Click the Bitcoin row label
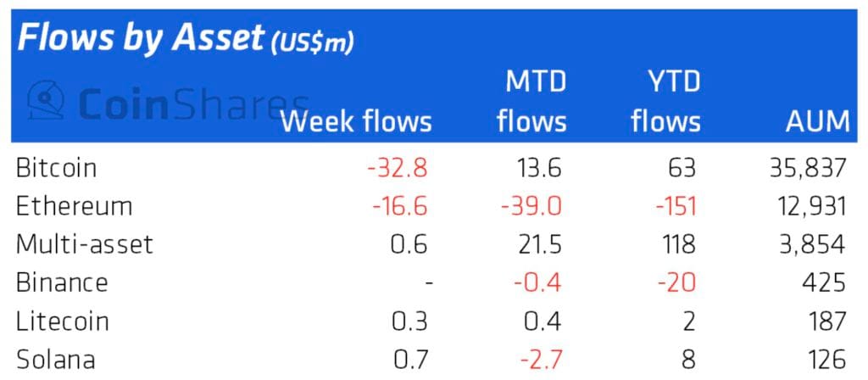868x380 pixels. [x=56, y=167]
